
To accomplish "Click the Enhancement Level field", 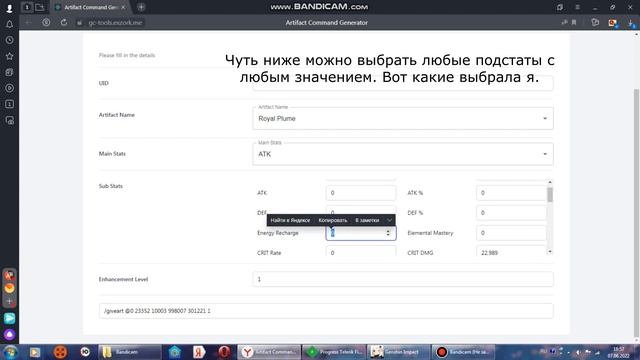I will (x=403, y=279).
